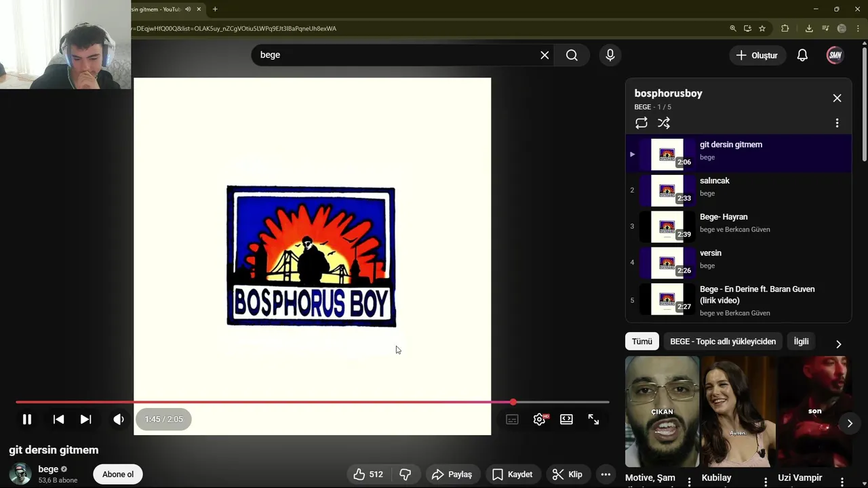Click the Paylaş share button
This screenshot has width=868, height=488.
[452, 474]
